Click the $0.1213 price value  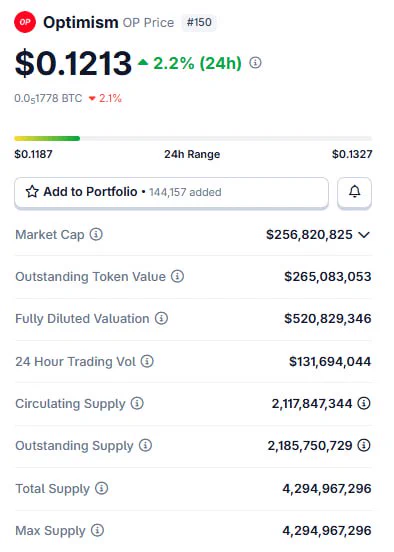coord(73,63)
